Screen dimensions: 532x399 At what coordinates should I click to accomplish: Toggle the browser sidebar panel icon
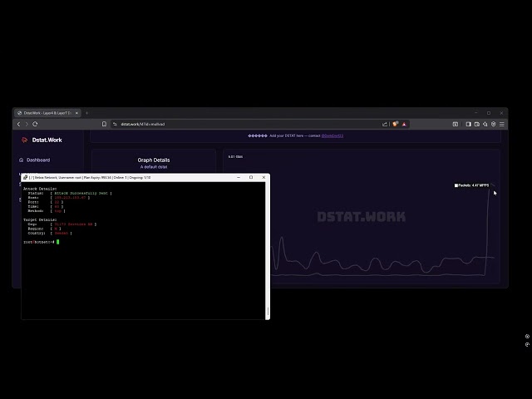468,124
